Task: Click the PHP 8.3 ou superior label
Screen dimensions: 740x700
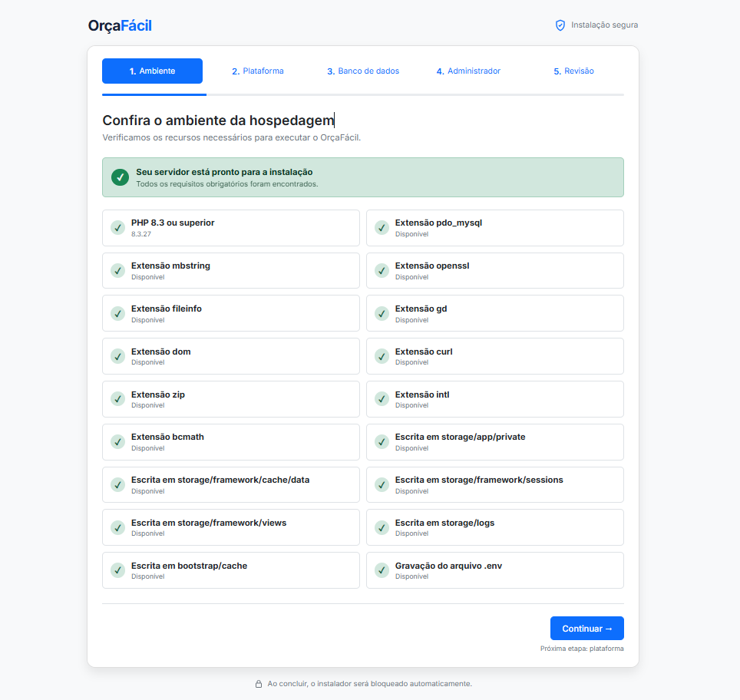Action: click(x=173, y=223)
